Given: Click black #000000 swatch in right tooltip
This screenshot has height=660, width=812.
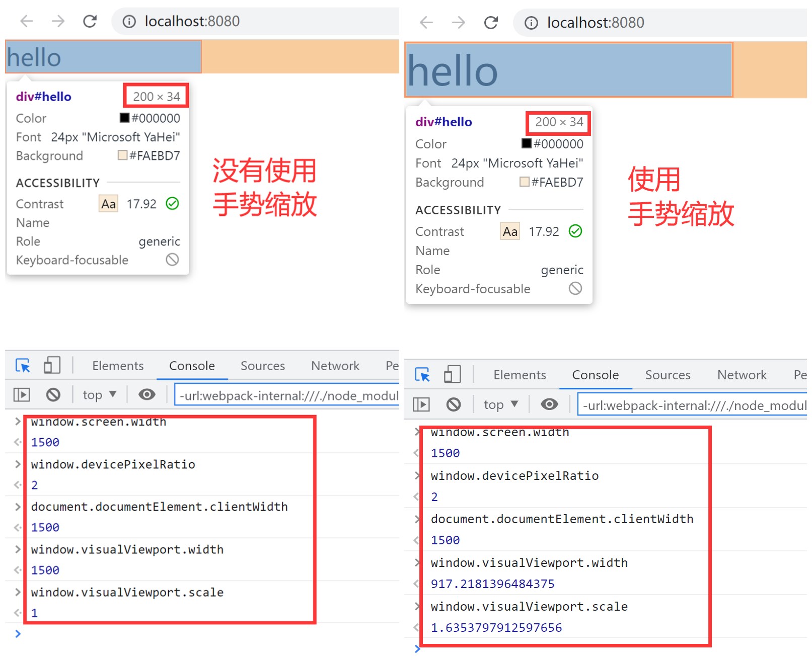Looking at the screenshot, I should 527,143.
